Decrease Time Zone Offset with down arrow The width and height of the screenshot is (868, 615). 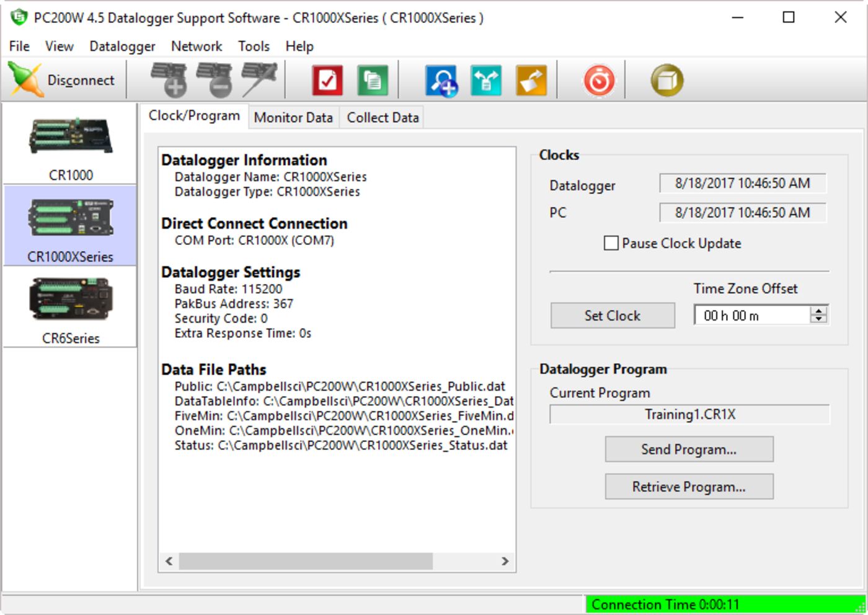coord(819,319)
